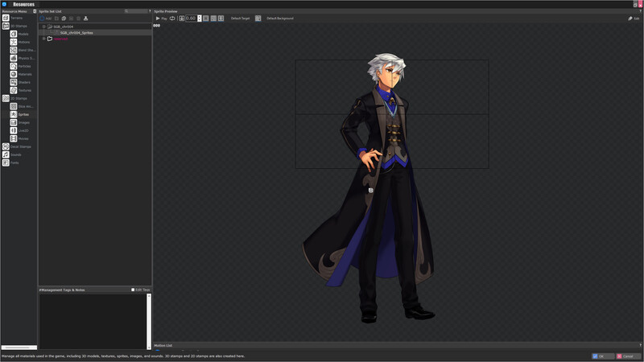644x362 pixels.
Task: Open the Sounds category icon
Action: pos(6,154)
